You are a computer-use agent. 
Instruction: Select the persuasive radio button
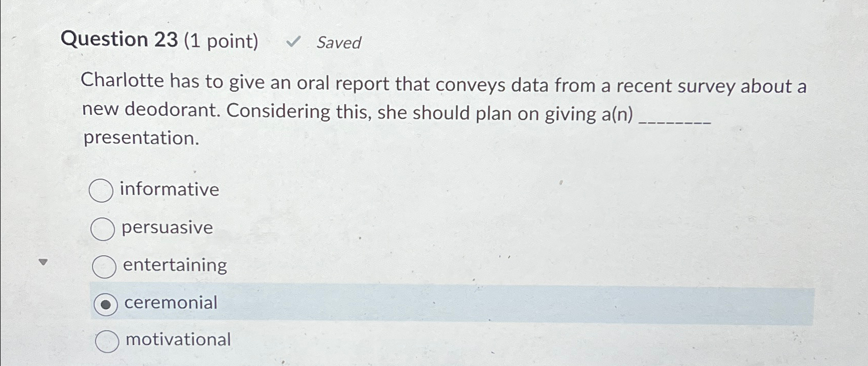click(104, 229)
